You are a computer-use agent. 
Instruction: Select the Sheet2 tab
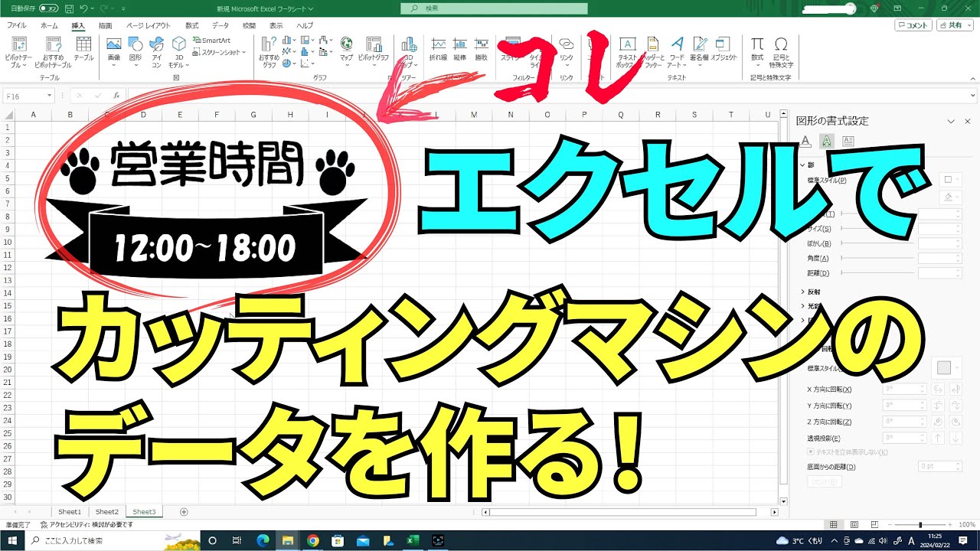[x=106, y=511]
